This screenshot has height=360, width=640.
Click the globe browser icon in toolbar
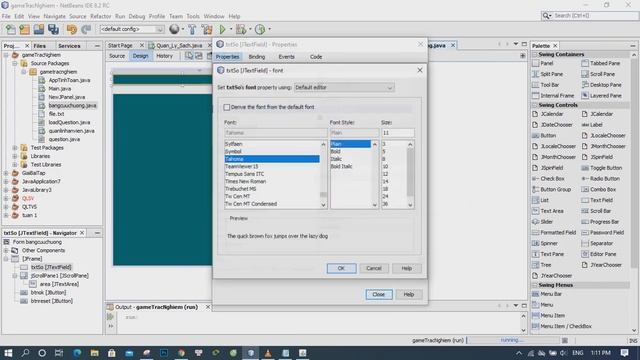point(174,29)
